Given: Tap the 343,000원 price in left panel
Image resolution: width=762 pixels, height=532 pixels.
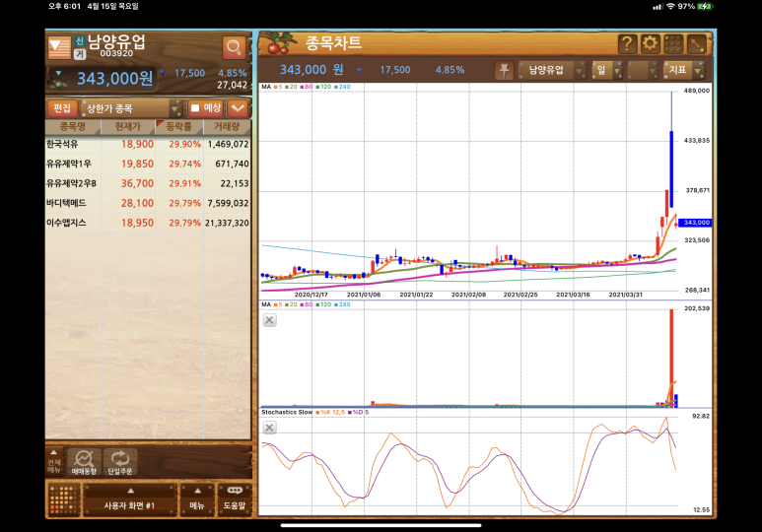Looking at the screenshot, I should (x=115, y=78).
